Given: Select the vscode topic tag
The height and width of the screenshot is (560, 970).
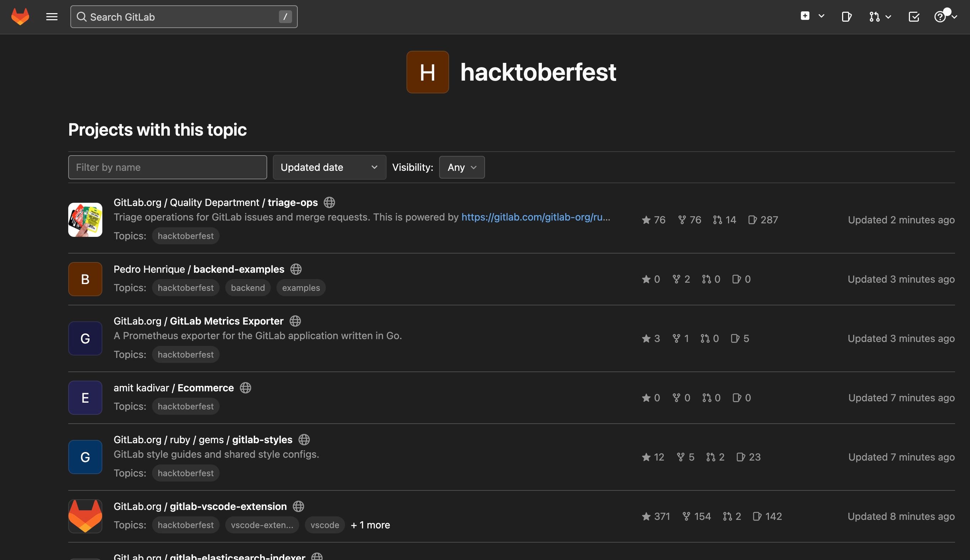Looking at the screenshot, I should point(325,524).
